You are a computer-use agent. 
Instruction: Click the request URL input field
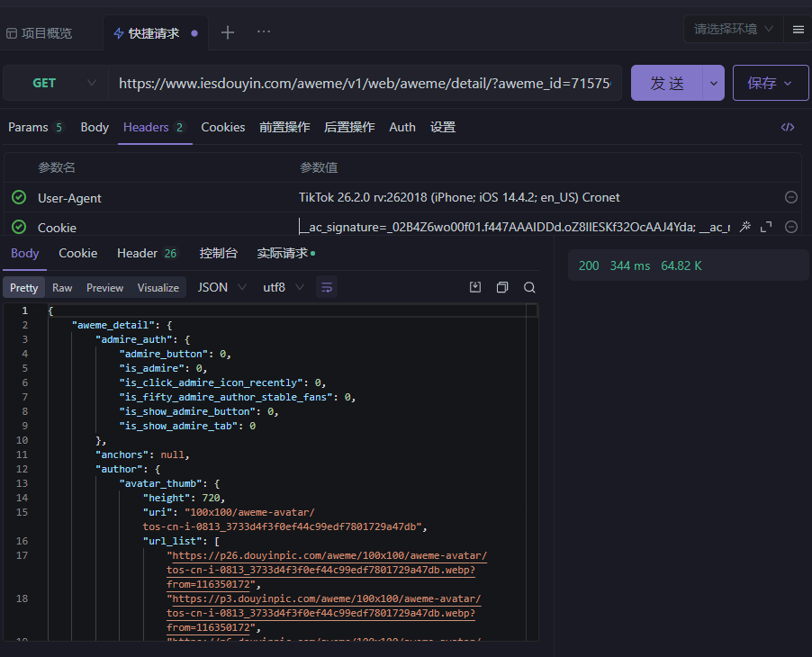click(x=365, y=83)
